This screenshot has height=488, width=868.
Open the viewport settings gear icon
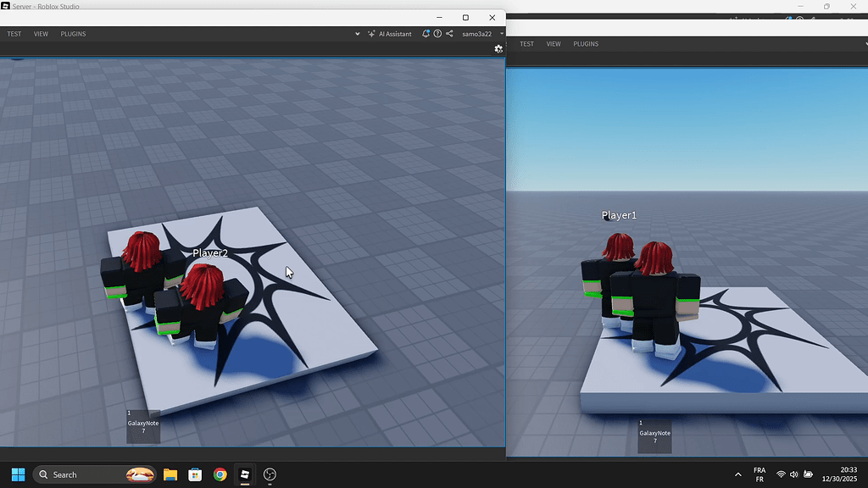pyautogui.click(x=498, y=49)
